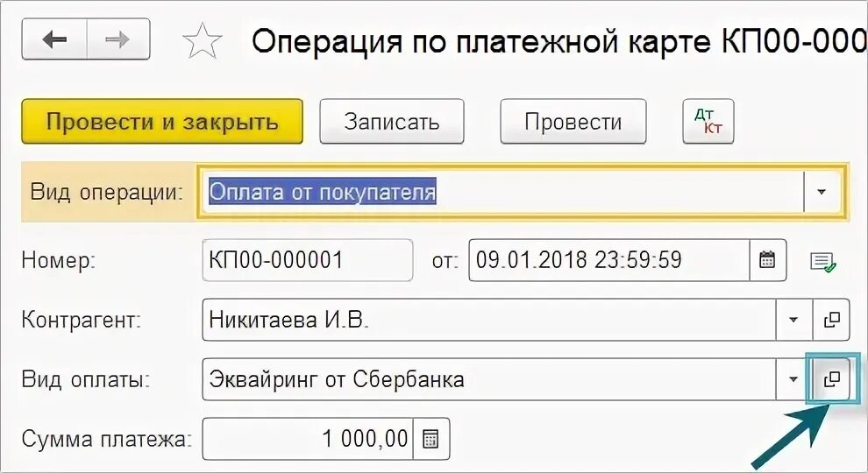Click the Провести и закрыть button
This screenshot has width=868, height=473.
click(x=162, y=121)
